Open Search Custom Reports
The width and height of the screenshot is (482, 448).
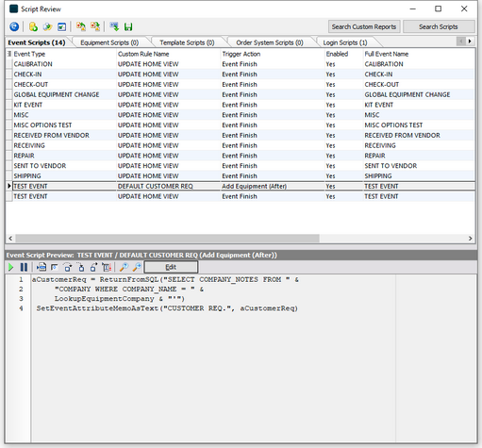[364, 26]
